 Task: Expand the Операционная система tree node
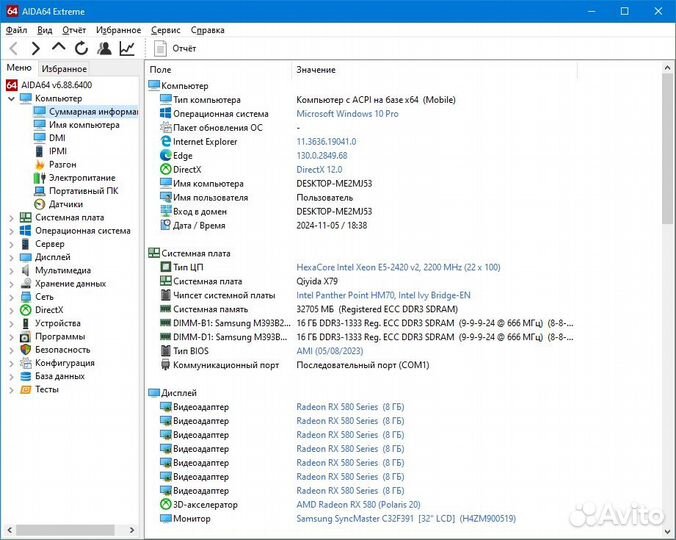(12, 231)
